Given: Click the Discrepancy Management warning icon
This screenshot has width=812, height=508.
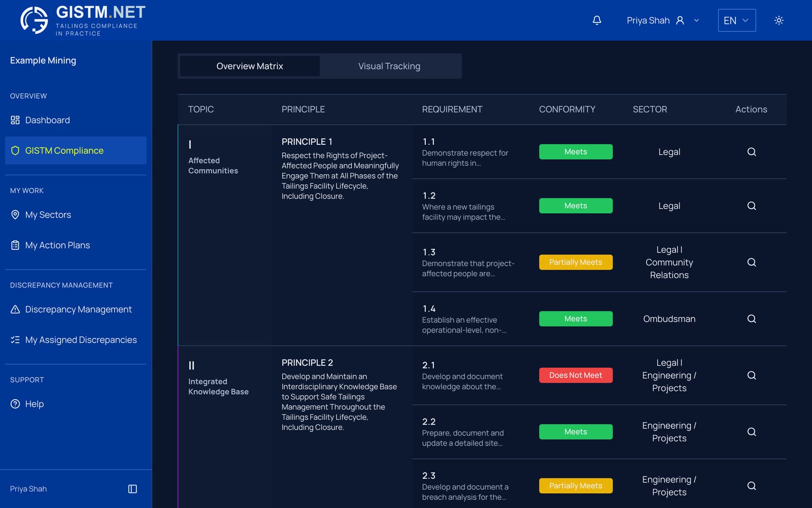Looking at the screenshot, I should pos(15,309).
